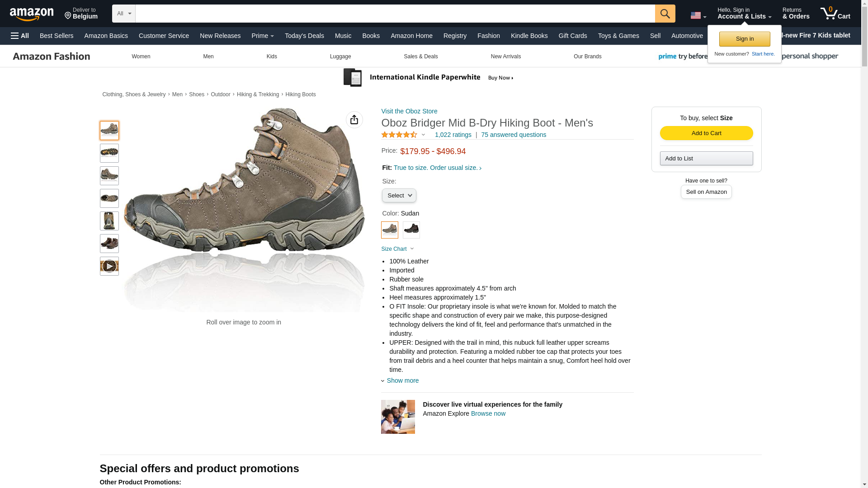Image resolution: width=868 pixels, height=488 pixels.
Task: Play the product video thumbnail
Action: 109,266
